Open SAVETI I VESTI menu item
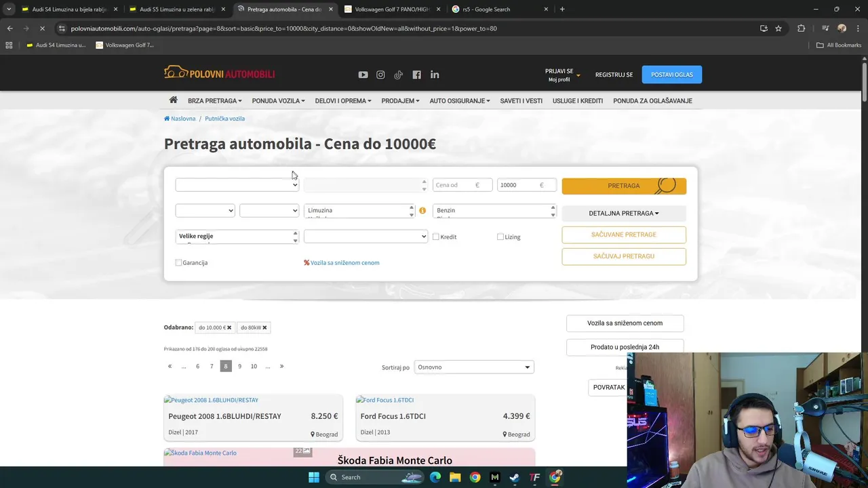868x488 pixels. pos(521,101)
